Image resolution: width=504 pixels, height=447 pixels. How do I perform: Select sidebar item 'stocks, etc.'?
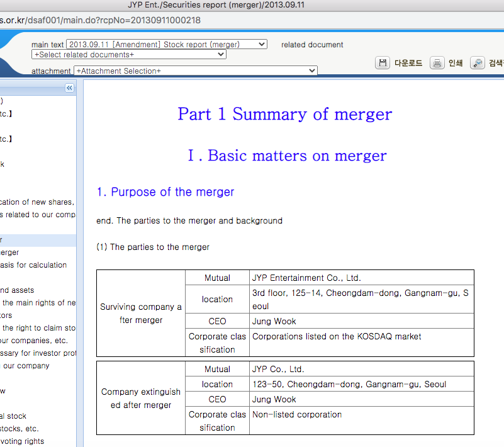pos(20,429)
